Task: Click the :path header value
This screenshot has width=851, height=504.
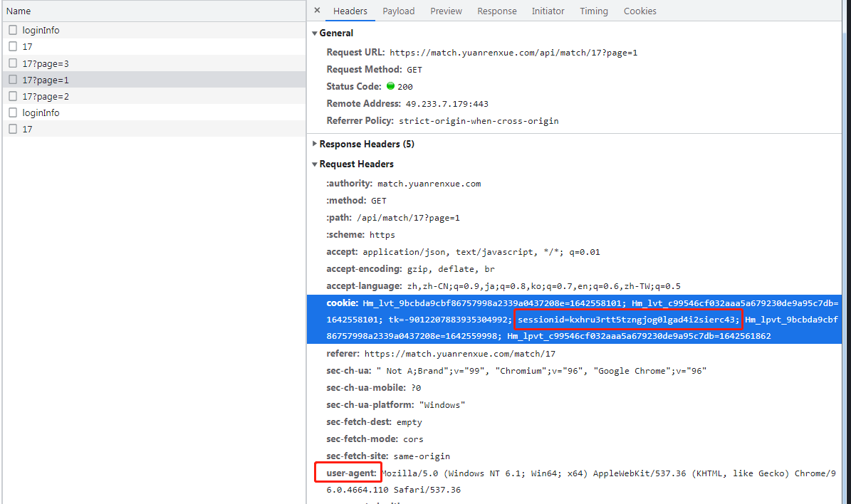Action: (408, 218)
